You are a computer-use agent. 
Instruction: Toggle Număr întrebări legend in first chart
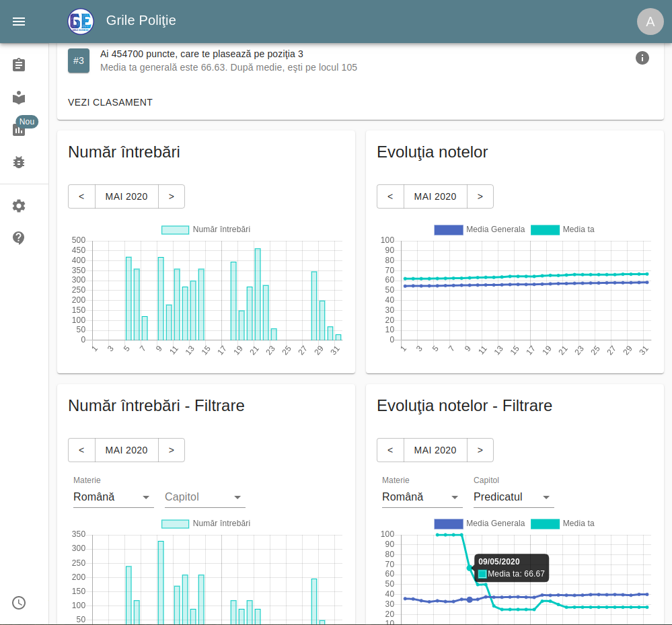point(206,229)
